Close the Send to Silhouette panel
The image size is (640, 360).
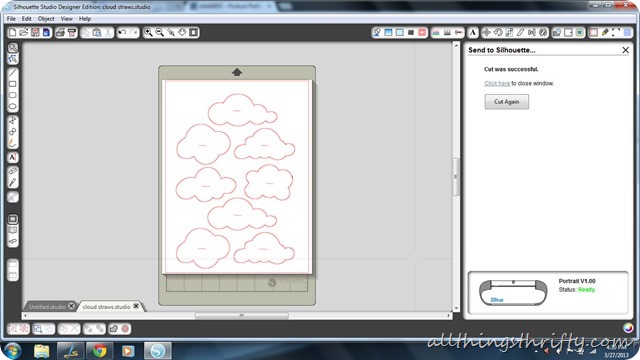(x=625, y=50)
